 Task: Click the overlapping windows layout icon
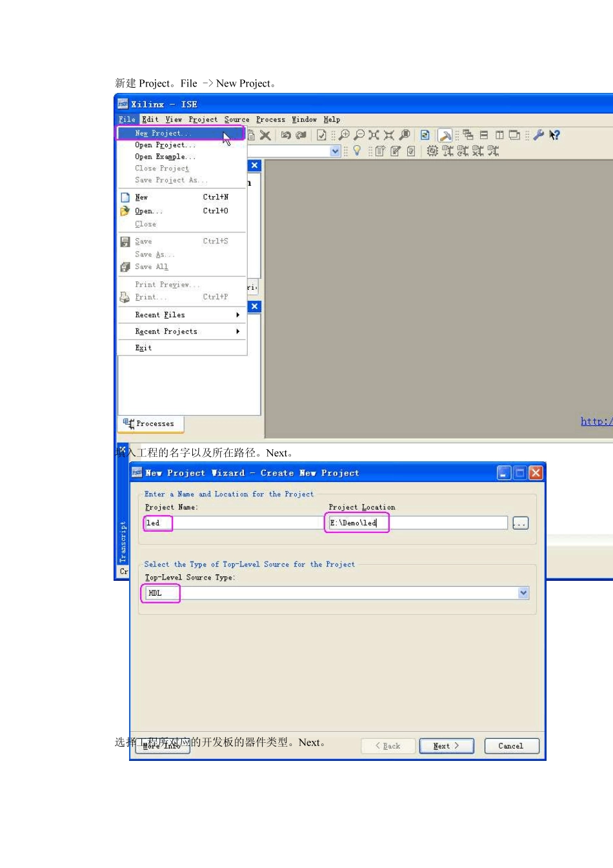pyautogui.click(x=514, y=135)
